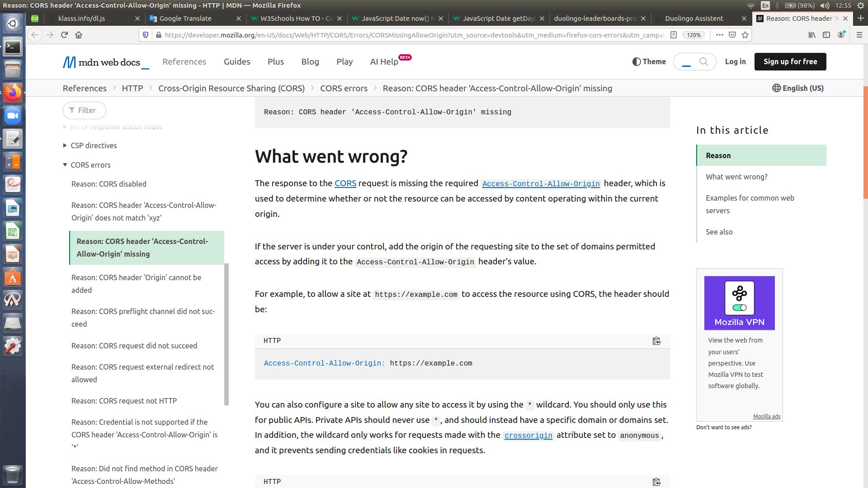Open the English (US) language dropdown
The image size is (868, 488).
(798, 88)
